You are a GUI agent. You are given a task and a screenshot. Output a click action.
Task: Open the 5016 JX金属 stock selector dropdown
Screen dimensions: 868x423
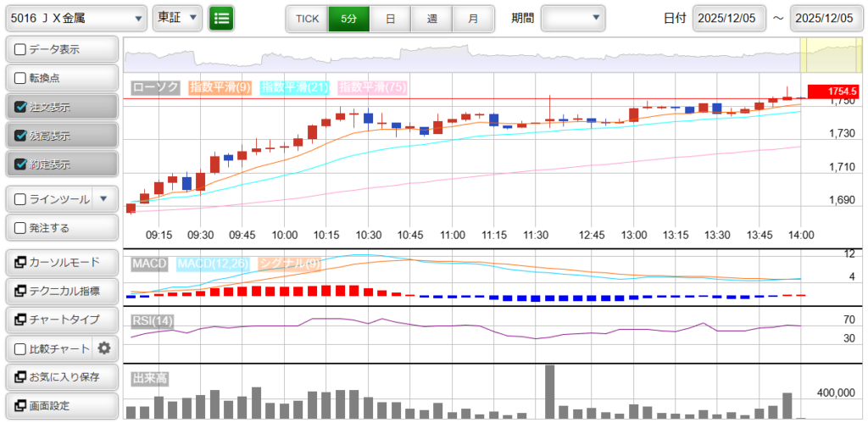(x=76, y=18)
